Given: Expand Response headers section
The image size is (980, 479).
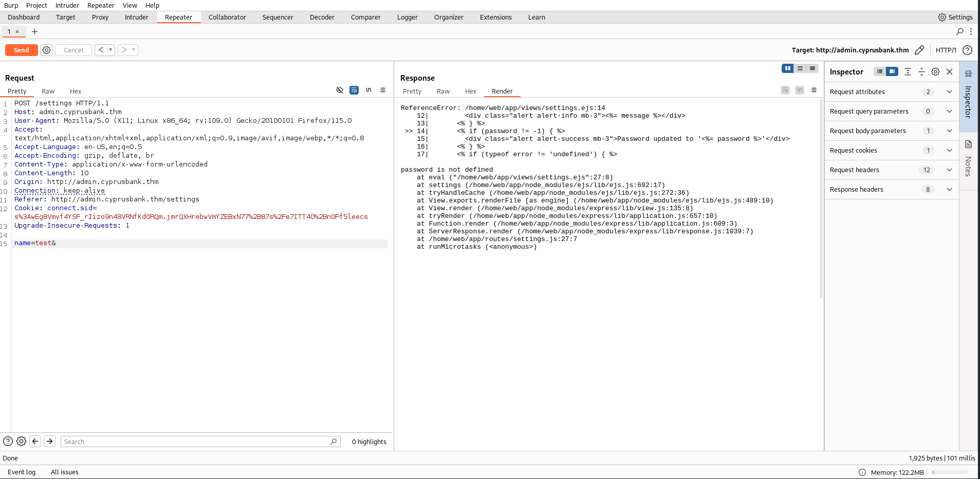Looking at the screenshot, I should point(892,190).
